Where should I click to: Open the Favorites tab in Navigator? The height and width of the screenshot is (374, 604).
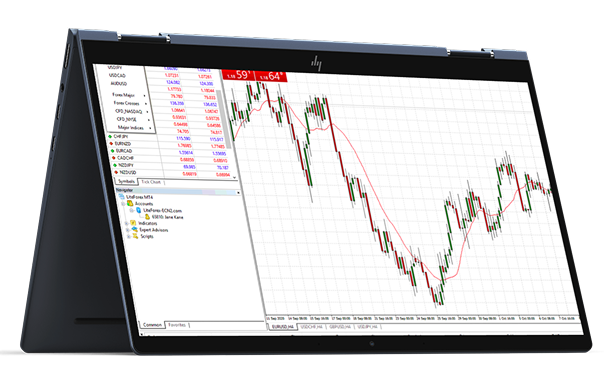pyautogui.click(x=177, y=325)
